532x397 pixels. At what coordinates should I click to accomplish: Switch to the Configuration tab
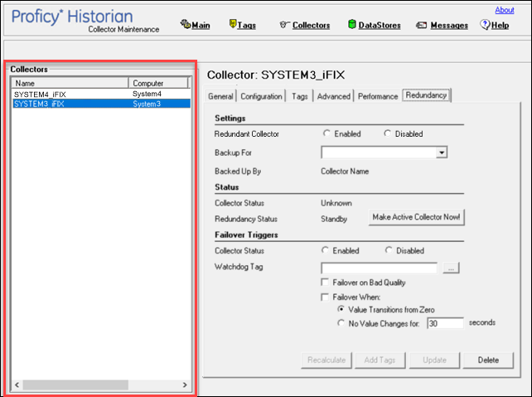click(x=261, y=96)
